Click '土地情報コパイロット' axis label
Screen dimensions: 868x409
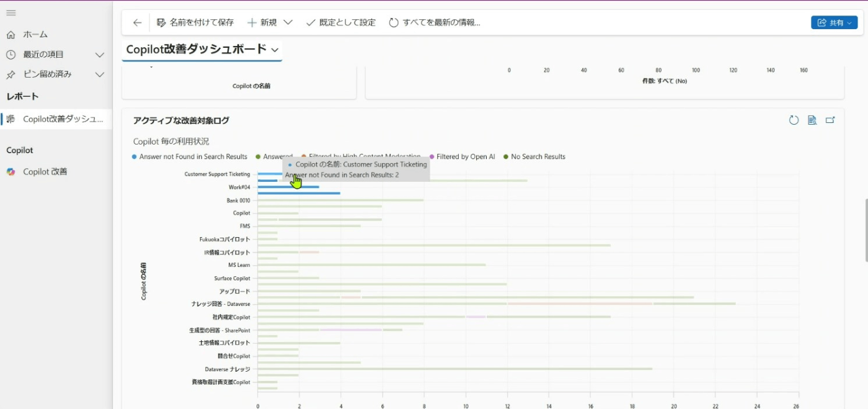224,343
